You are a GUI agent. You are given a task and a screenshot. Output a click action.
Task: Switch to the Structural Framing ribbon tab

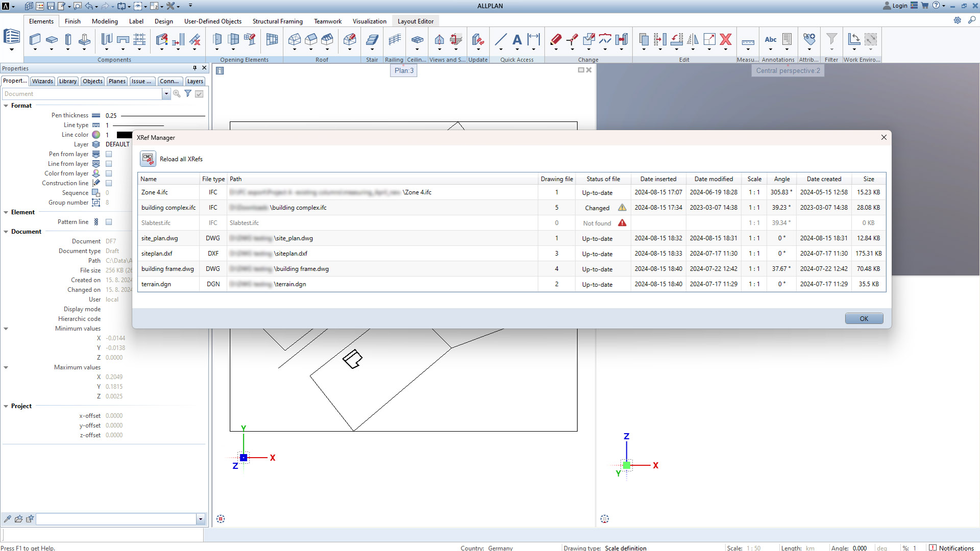277,21
